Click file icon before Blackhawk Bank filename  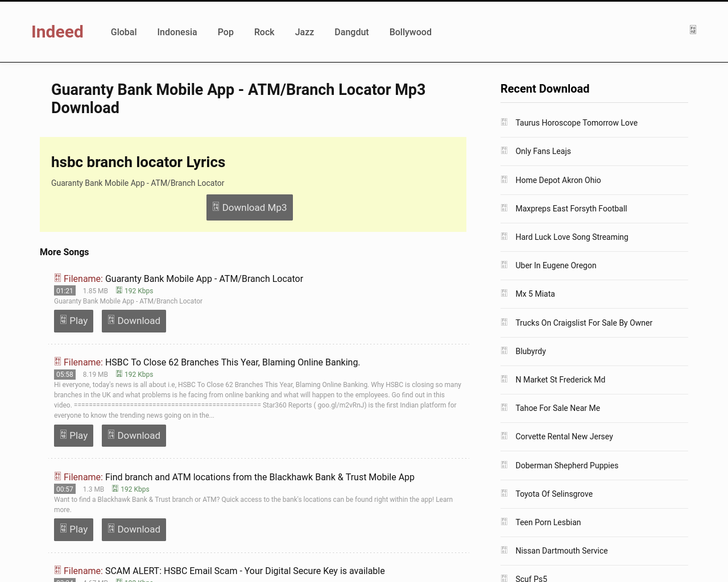pyautogui.click(x=57, y=476)
